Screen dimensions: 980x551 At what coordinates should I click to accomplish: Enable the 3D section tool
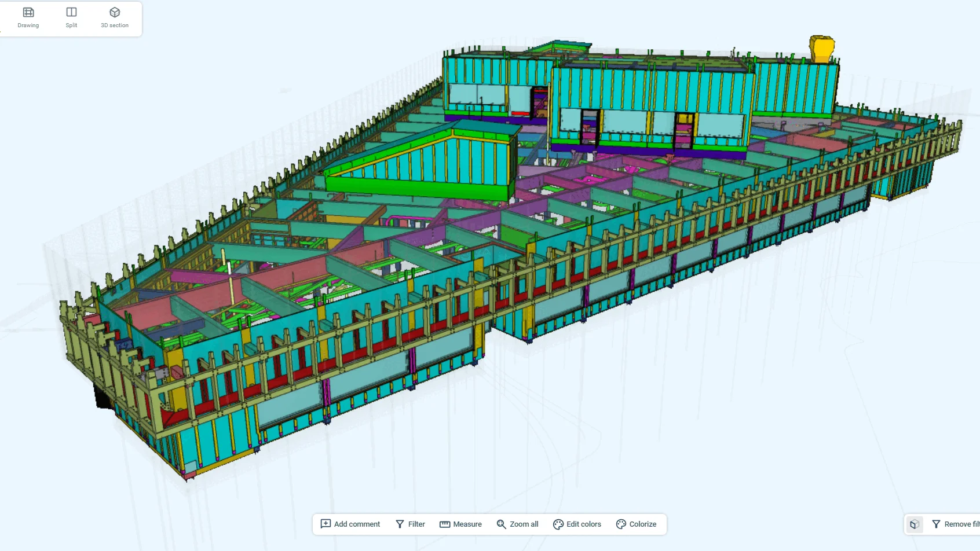(x=115, y=17)
